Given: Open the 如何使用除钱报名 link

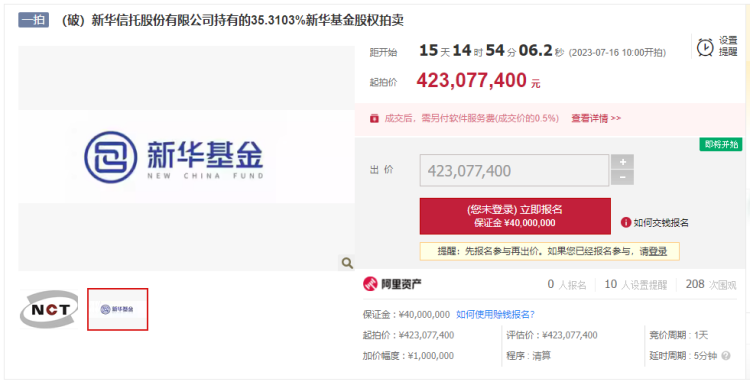Looking at the screenshot, I should click(495, 314).
